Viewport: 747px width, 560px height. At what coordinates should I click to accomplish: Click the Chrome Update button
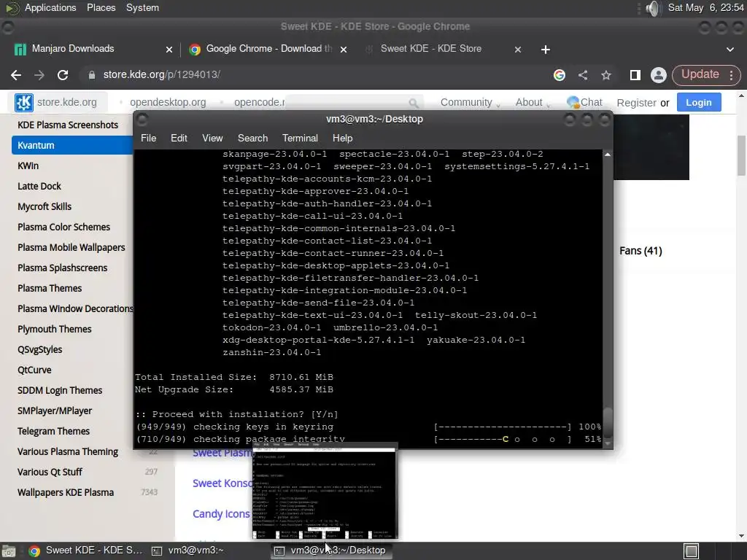(700, 74)
